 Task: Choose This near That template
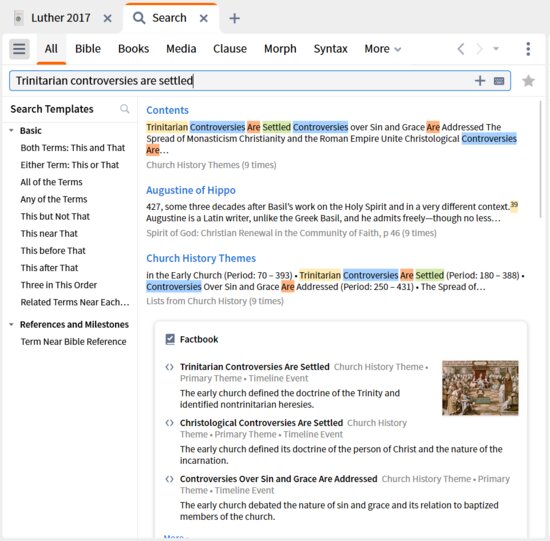[49, 234]
